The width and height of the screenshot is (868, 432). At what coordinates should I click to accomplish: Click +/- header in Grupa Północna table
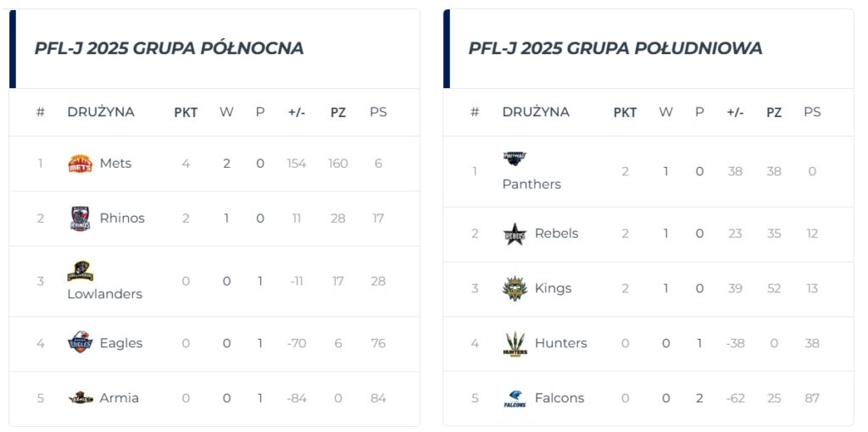point(297,113)
